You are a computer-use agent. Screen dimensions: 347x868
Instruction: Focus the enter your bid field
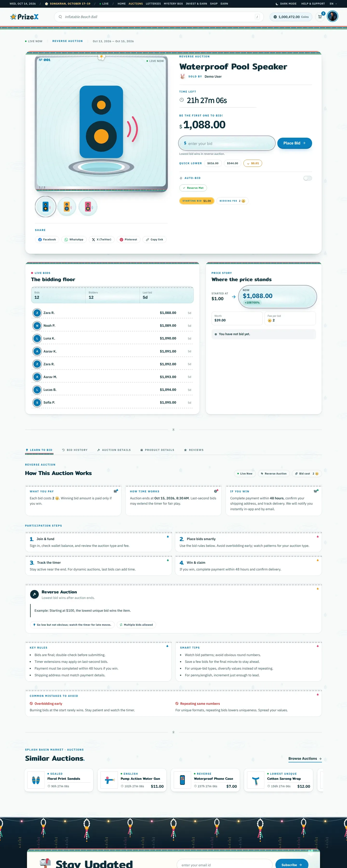(227, 143)
